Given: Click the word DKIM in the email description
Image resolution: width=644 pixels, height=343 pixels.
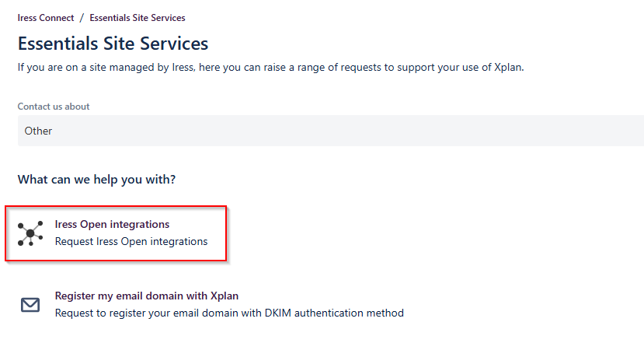Looking at the screenshot, I should 278,313.
